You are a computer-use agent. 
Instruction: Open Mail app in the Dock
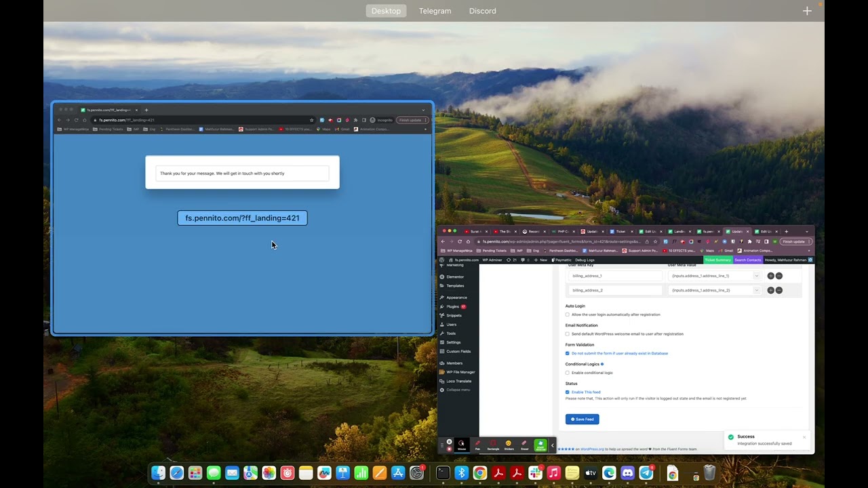point(232,472)
